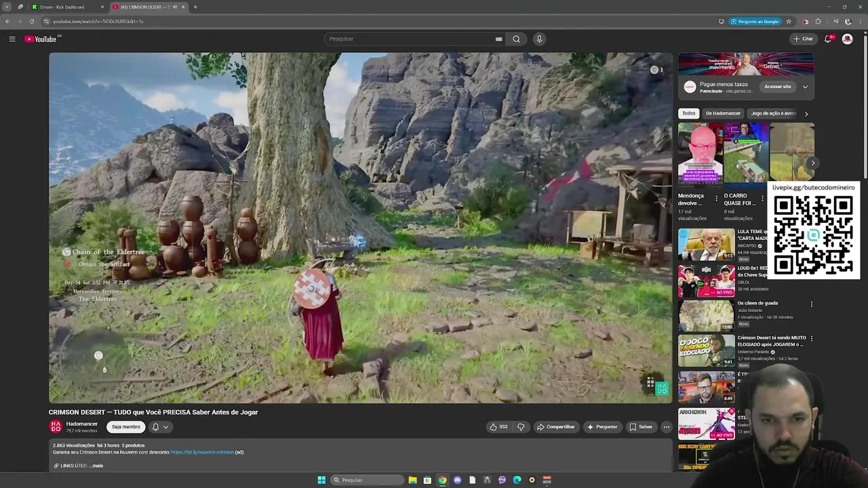Bookmark this page with the star icon
868x488 pixels.
(x=789, y=21)
